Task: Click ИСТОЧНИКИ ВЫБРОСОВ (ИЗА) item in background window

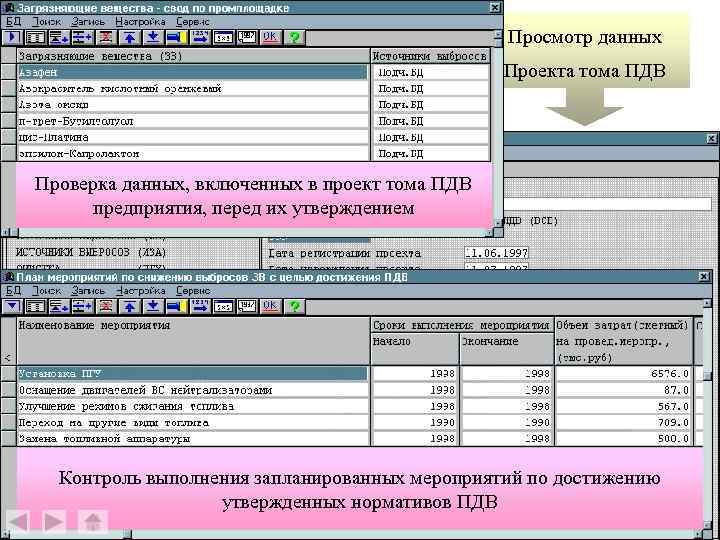Action: (x=91, y=253)
